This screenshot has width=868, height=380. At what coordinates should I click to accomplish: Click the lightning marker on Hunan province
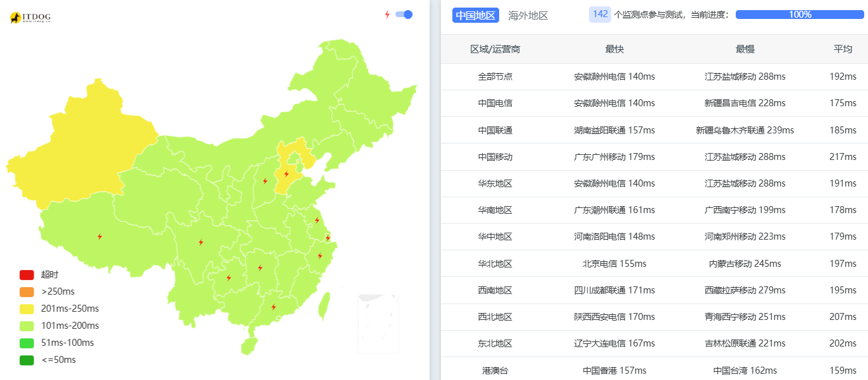(259, 268)
